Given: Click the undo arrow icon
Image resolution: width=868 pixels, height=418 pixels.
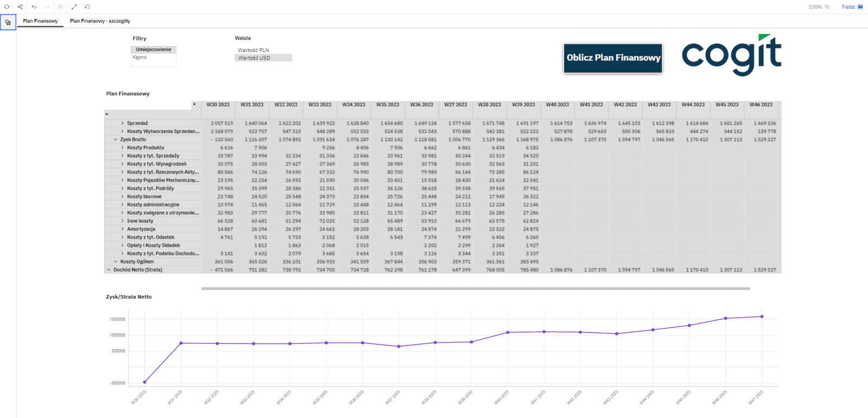Looking at the screenshot, I should 34,7.
